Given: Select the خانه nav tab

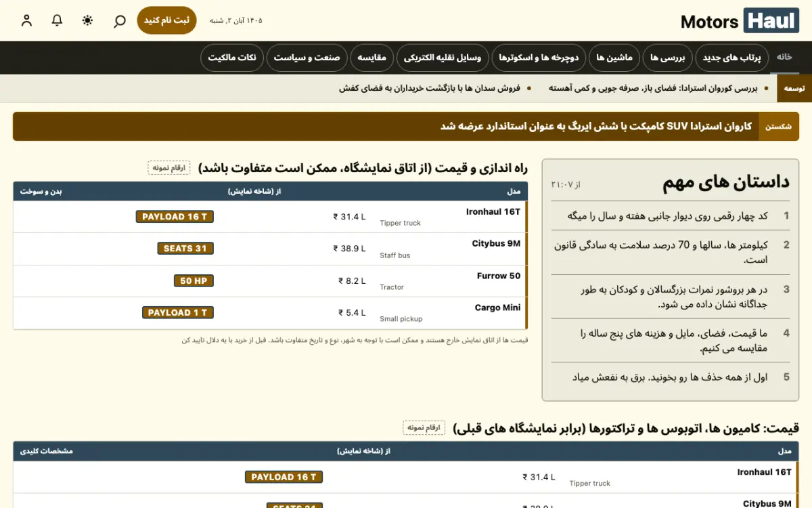Looking at the screenshot, I should coord(784,58).
